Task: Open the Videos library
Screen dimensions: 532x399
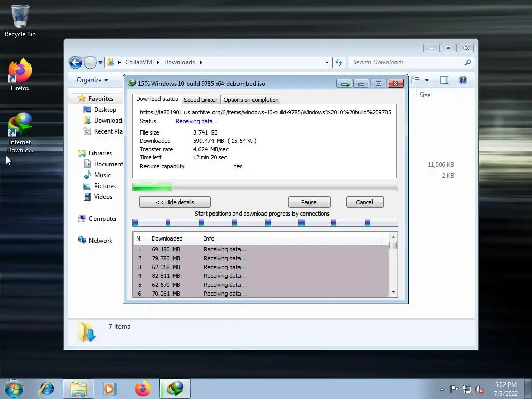Action: pyautogui.click(x=103, y=197)
